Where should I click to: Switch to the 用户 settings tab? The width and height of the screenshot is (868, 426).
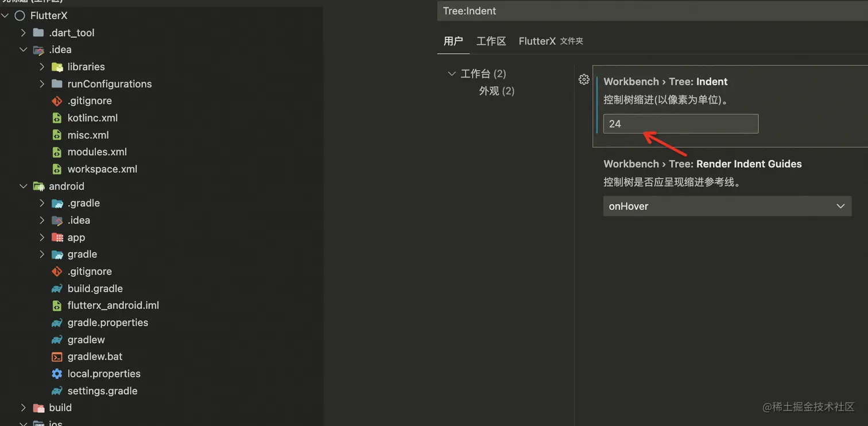(x=453, y=41)
